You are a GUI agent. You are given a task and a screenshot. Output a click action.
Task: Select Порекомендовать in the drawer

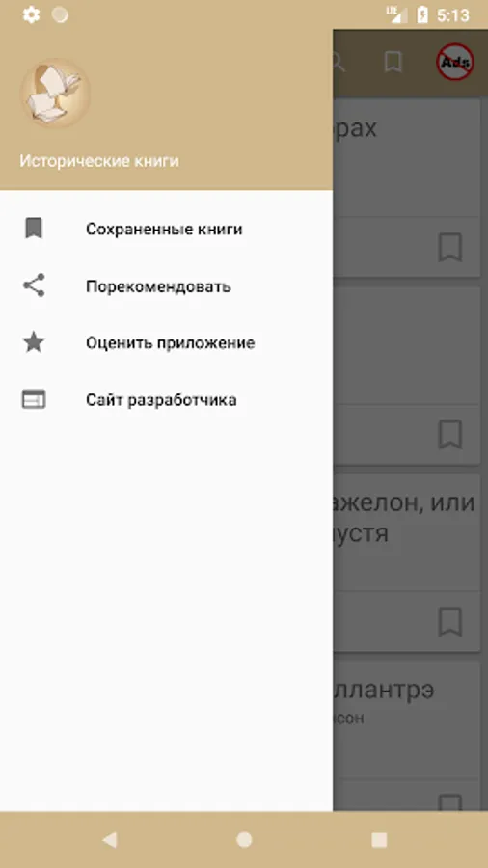coord(166,286)
